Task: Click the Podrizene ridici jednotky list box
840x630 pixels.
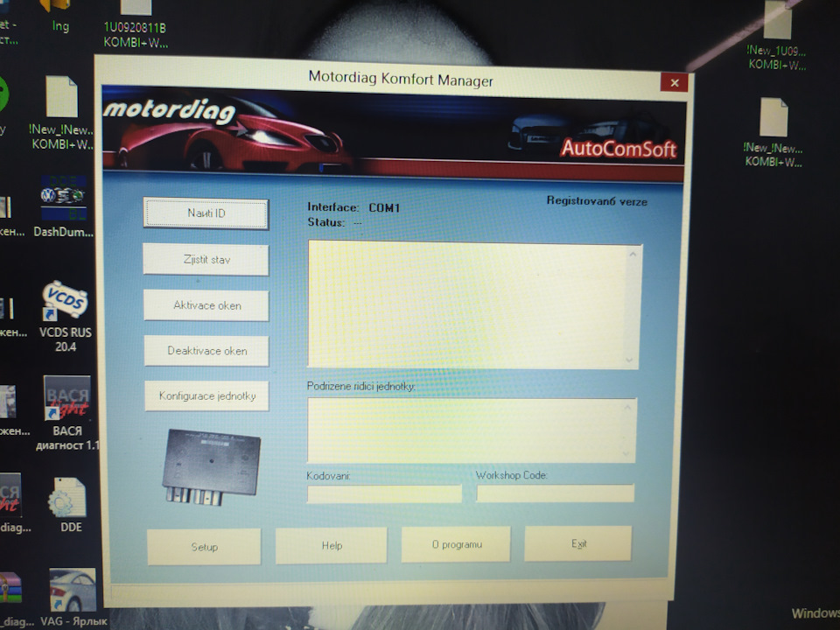Action: (472, 430)
